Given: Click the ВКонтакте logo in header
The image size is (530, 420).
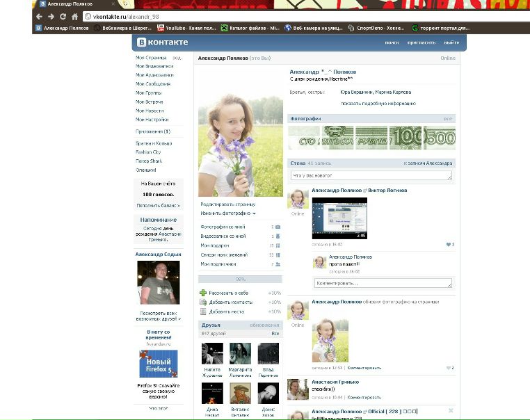Looking at the screenshot, I should 163,42.
